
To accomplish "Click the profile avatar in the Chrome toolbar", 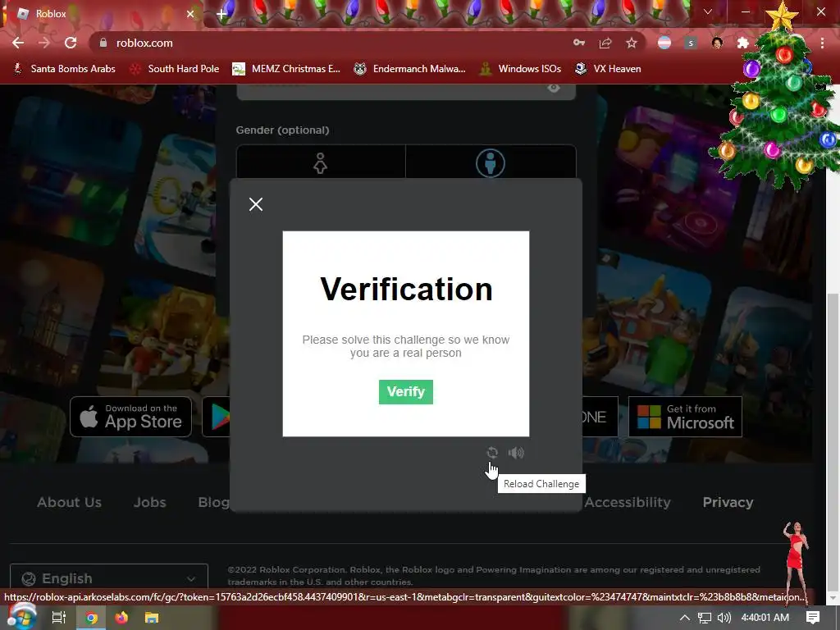I will pos(717,43).
